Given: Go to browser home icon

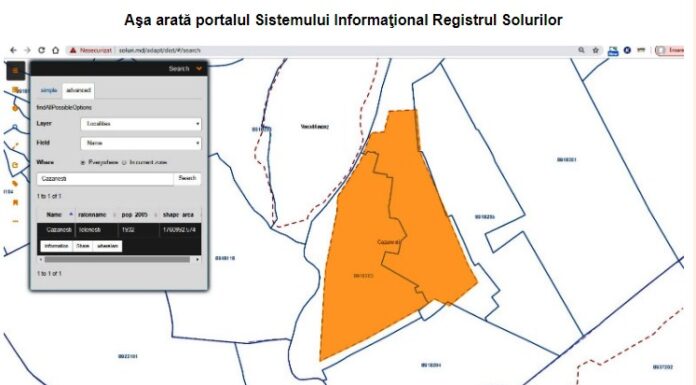Looking at the screenshot, I should pos(55,50).
